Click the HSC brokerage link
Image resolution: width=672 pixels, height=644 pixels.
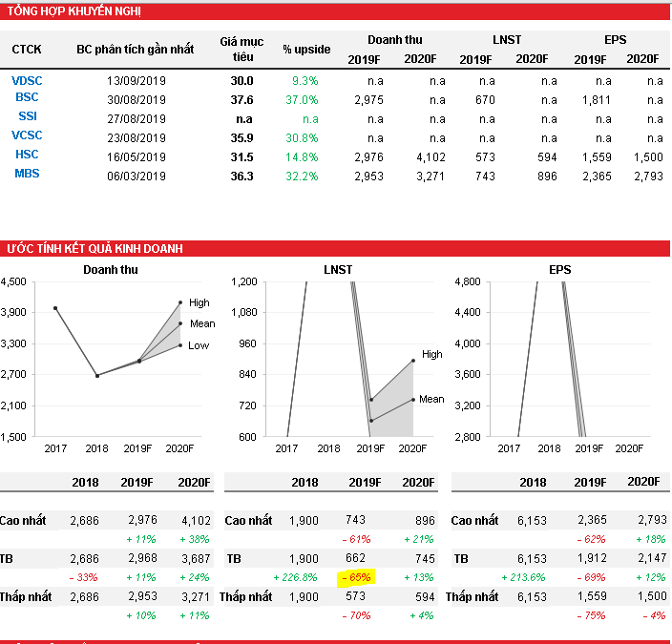pyautogui.click(x=27, y=155)
